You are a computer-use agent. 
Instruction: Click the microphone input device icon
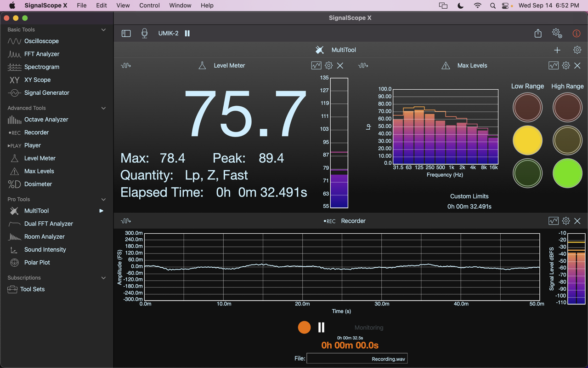[x=144, y=33]
